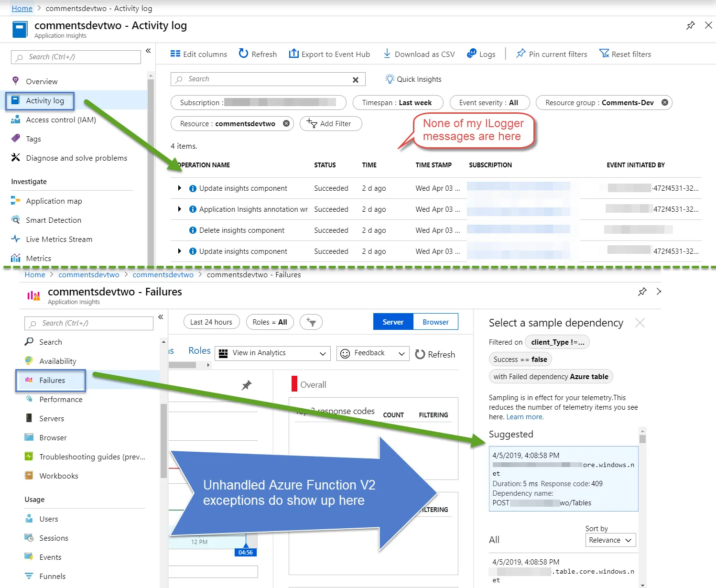Image resolution: width=716 pixels, height=588 pixels.
Task: Open Overview in Activity log sidebar
Action: coord(42,81)
